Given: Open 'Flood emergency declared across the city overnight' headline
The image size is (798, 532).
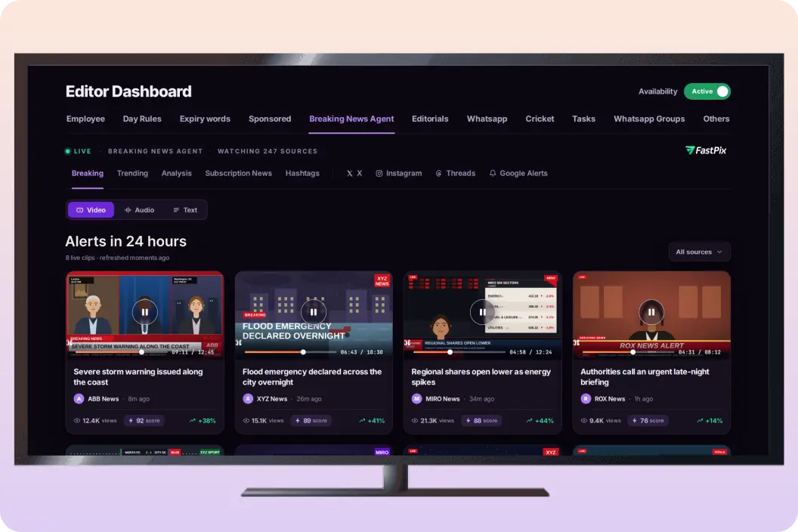Looking at the screenshot, I should click(x=312, y=377).
